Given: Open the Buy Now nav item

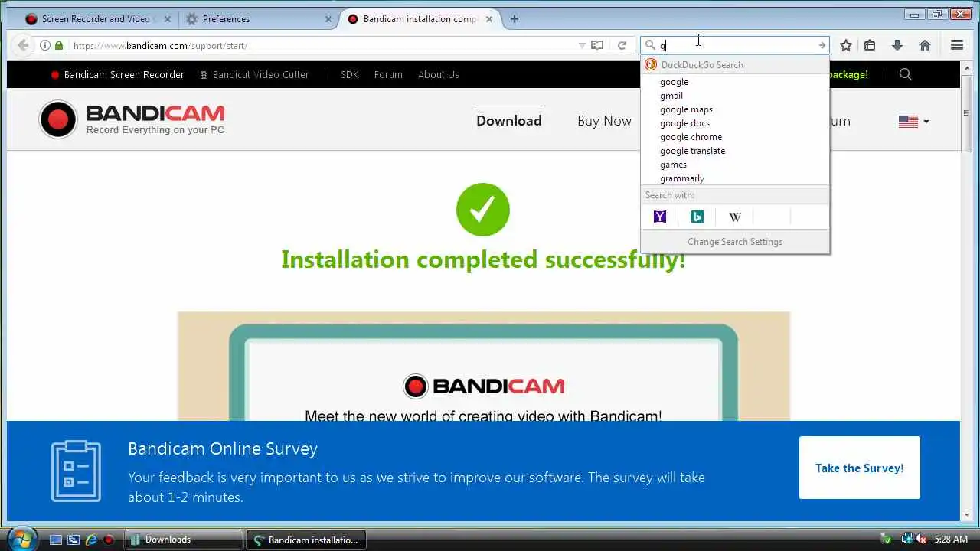Looking at the screenshot, I should tap(604, 121).
